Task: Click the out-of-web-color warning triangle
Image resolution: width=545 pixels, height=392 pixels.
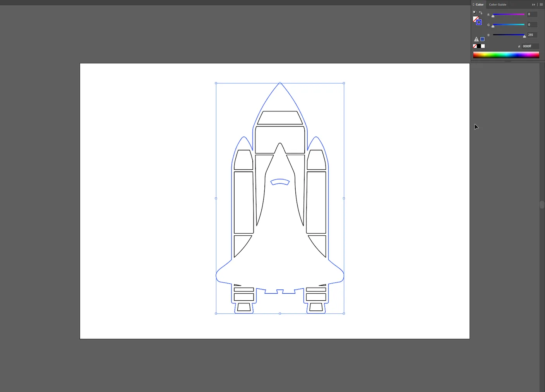Action: (x=476, y=39)
